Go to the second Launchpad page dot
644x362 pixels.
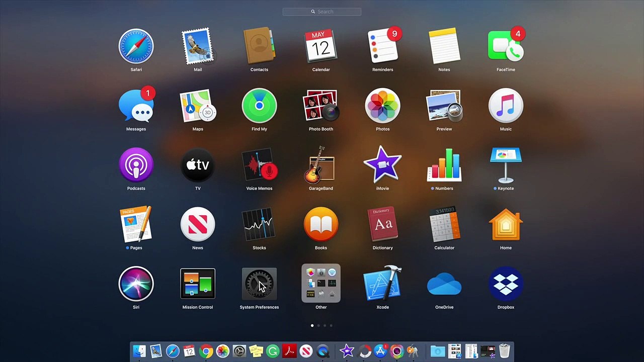coord(318,326)
